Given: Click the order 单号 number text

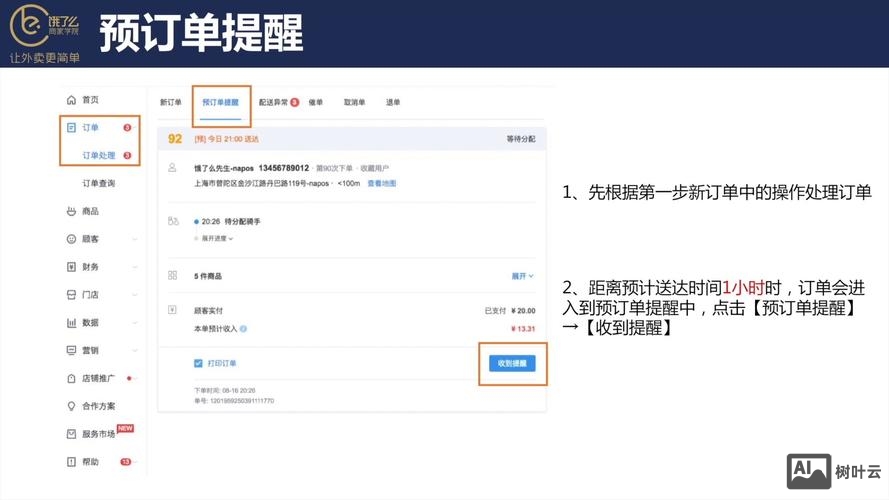Looking at the screenshot, I should (234, 401).
